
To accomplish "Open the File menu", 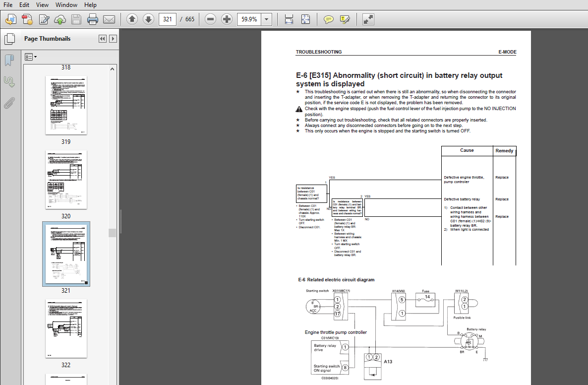I will (x=8, y=5).
